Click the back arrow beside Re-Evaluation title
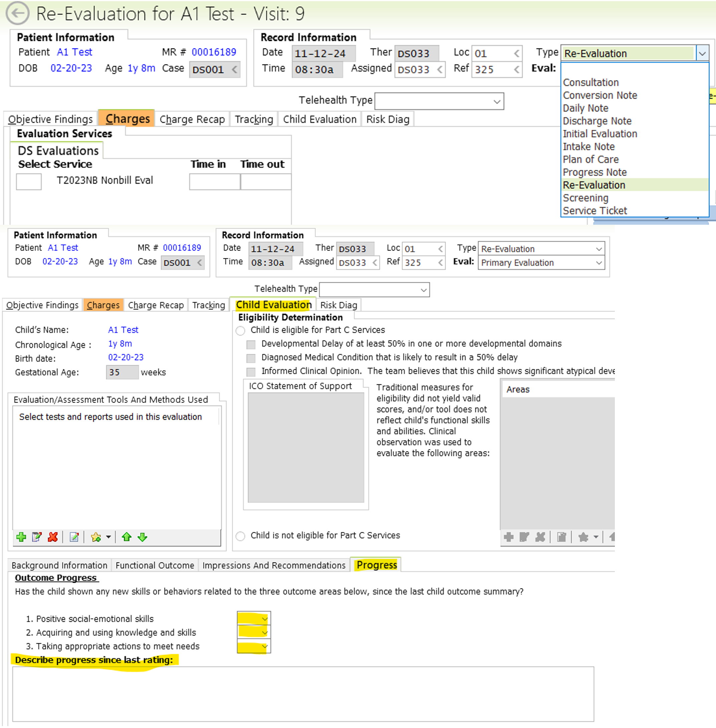 (17, 14)
